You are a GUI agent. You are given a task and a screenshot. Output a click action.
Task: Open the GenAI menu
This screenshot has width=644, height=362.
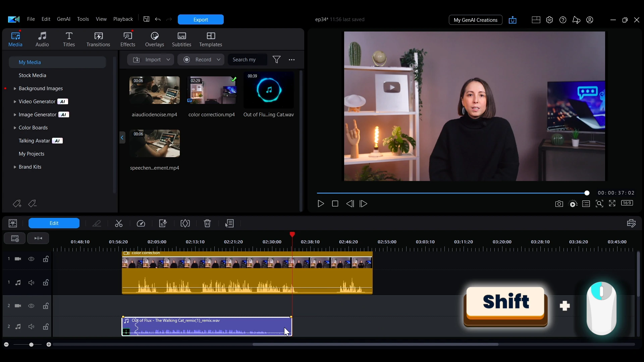(x=64, y=19)
